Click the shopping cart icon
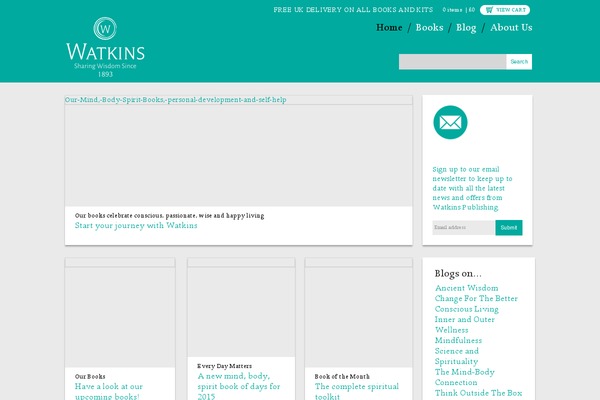Screen dimensions: 600x400 (489, 10)
